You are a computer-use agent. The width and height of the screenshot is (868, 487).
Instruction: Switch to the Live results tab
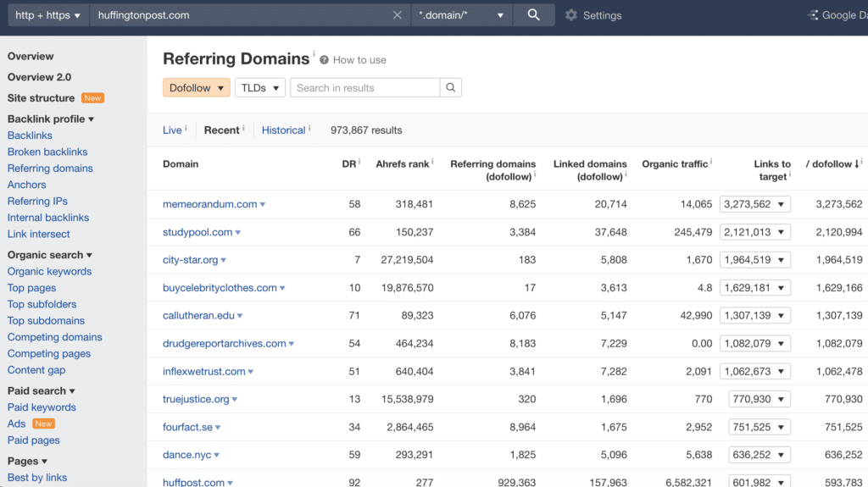coord(172,130)
